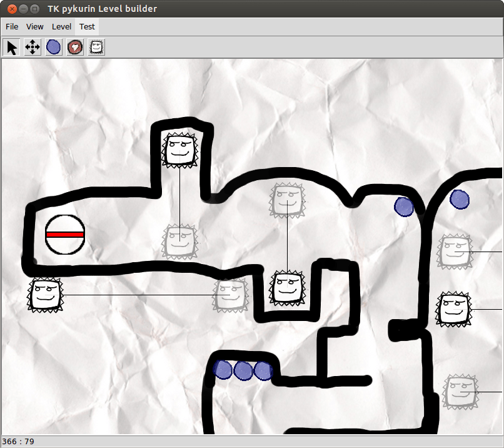
Task: Select the arrow pointer tool
Action: [x=12, y=47]
